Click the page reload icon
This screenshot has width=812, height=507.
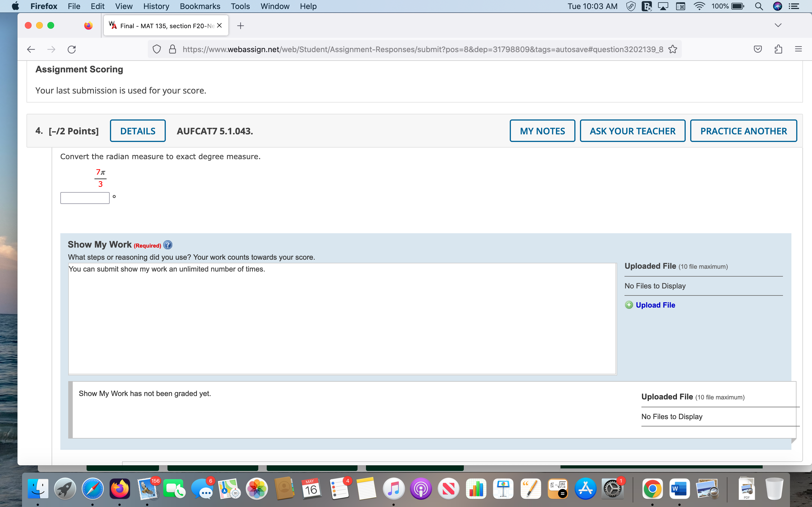71,49
